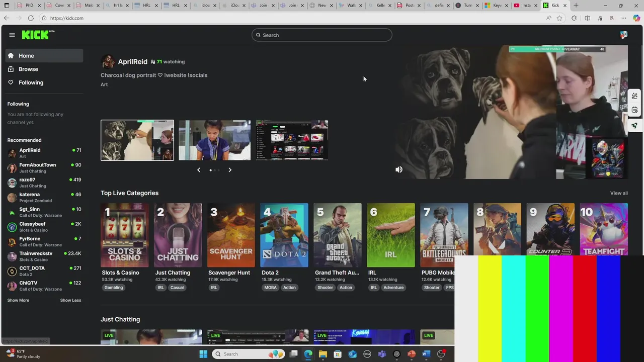Open PowerPoint from taskbar

tap(412, 354)
